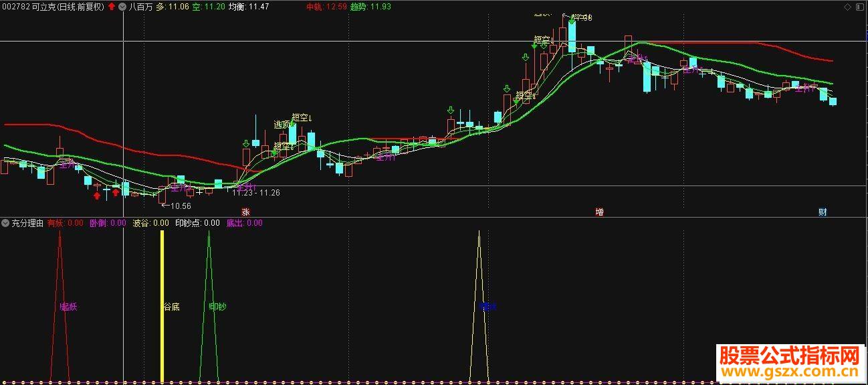The width and height of the screenshot is (868, 385).
Task: Click the 多: 11.06 value
Action: click(172, 7)
